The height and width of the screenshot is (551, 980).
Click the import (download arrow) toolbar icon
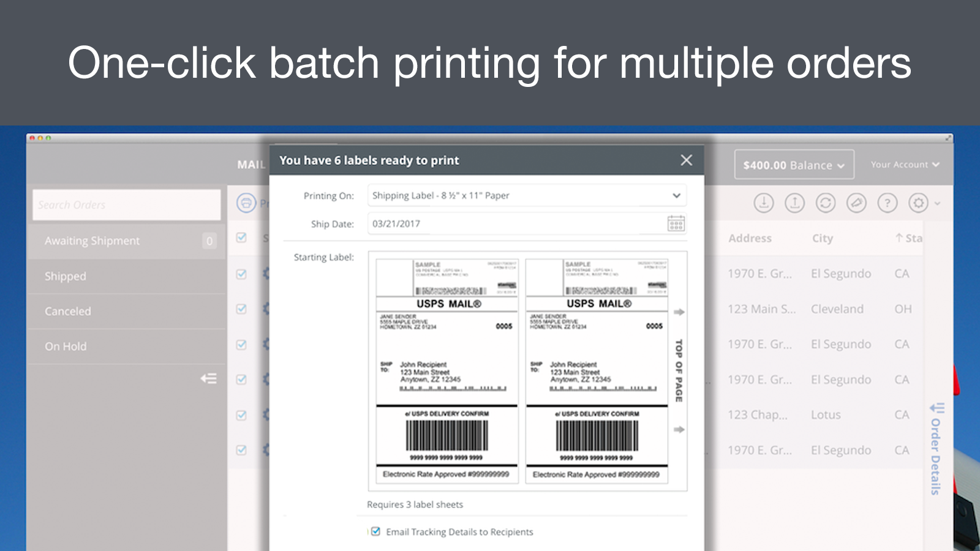coord(764,203)
